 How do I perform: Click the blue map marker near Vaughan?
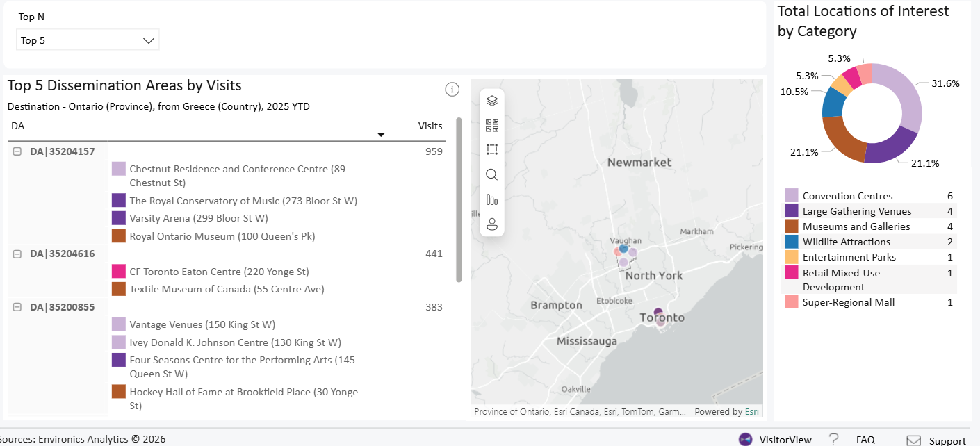coord(623,248)
